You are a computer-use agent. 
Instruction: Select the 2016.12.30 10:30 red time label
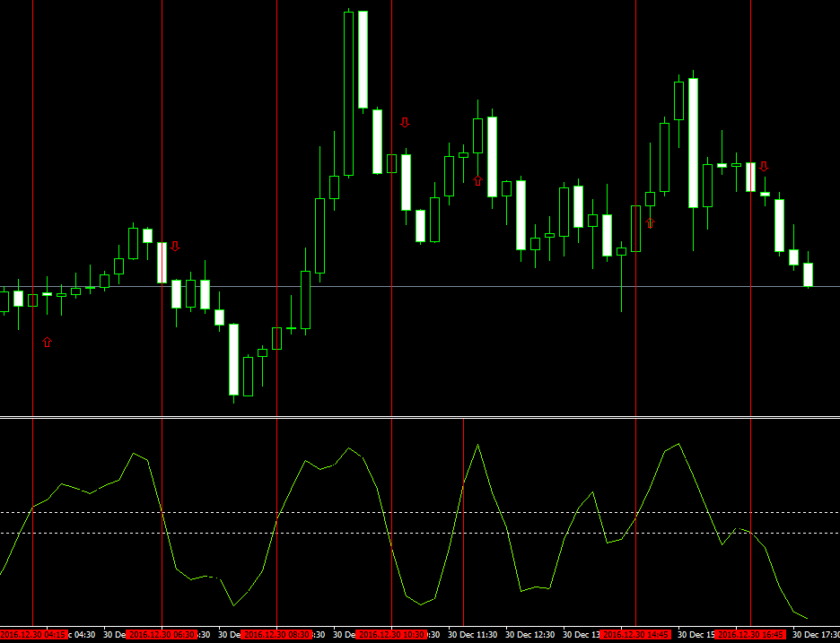pyautogui.click(x=391, y=634)
